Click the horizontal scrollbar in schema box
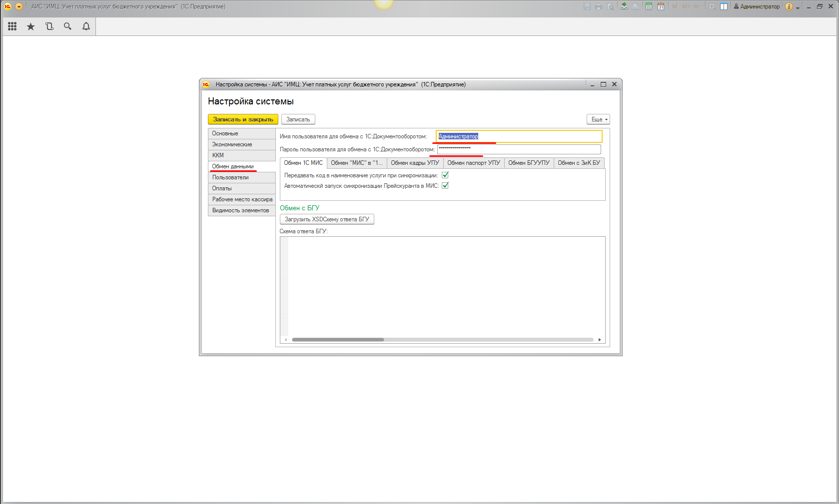Screen dimensions: 839x504 coord(338,340)
